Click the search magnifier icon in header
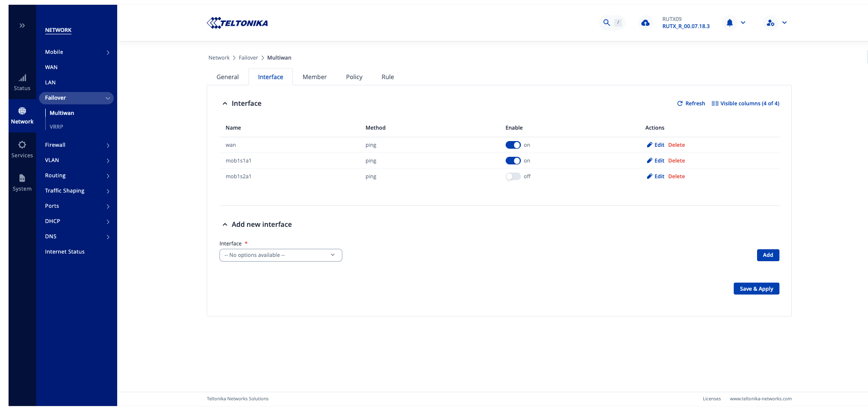868x407 pixels. click(606, 22)
